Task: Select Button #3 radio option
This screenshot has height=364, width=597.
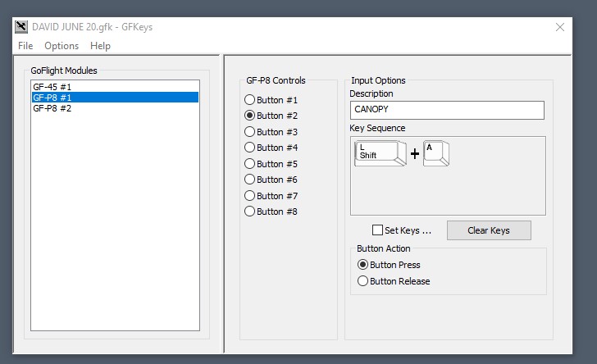Action: [250, 132]
